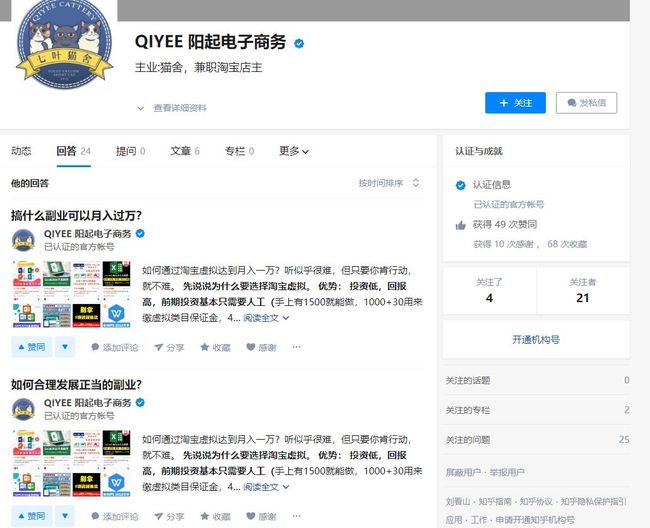Click 开通机构号 button
Viewport: 650px width, 528px height.
536,339
